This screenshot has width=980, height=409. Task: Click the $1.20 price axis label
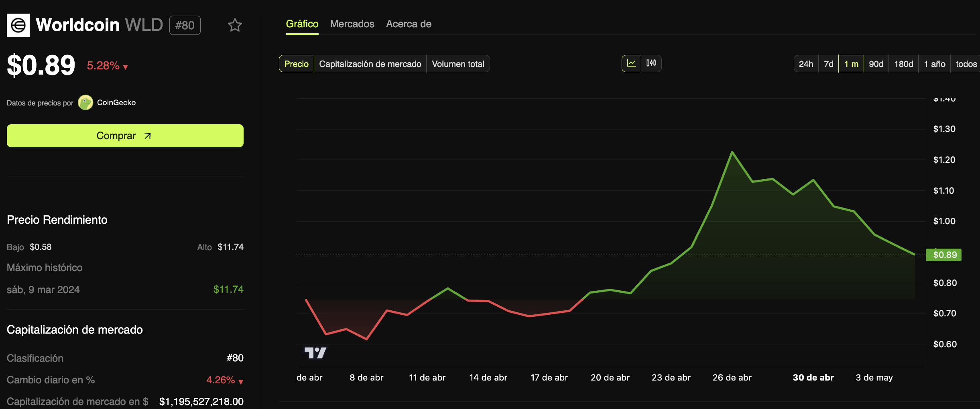tap(944, 160)
